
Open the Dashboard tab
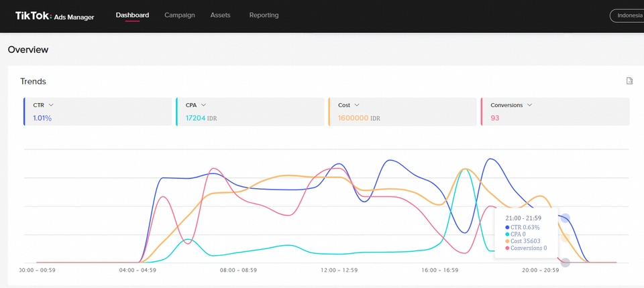(132, 15)
